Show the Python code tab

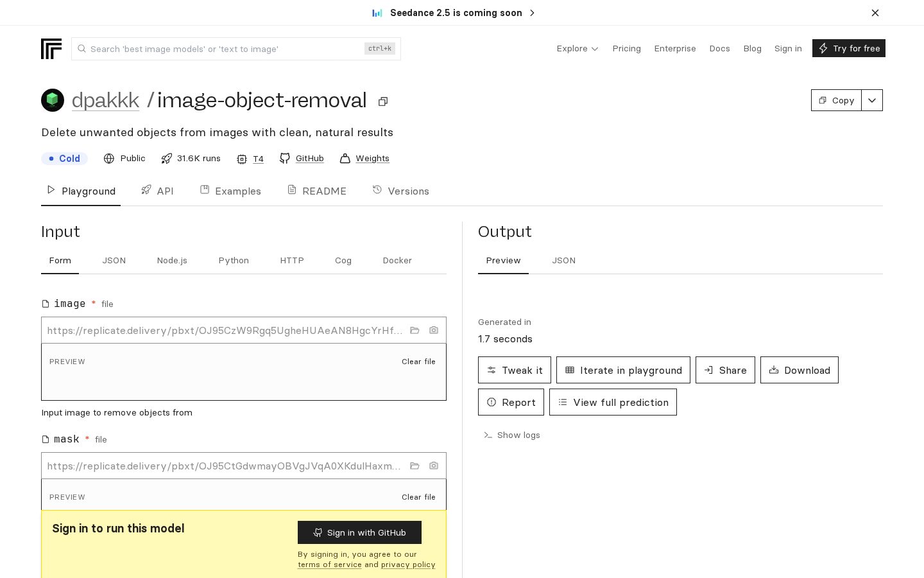(x=234, y=261)
